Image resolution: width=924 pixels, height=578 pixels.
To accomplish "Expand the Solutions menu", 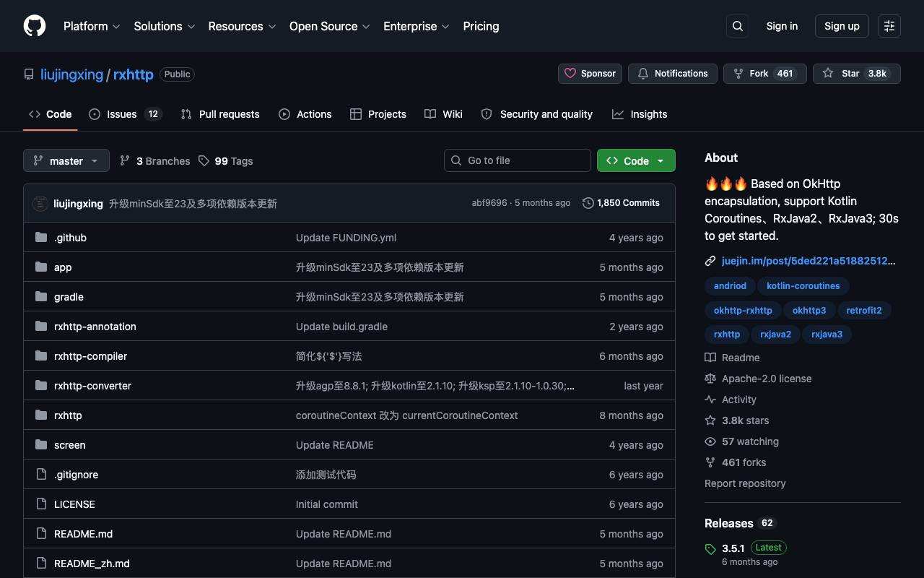I will point(165,26).
